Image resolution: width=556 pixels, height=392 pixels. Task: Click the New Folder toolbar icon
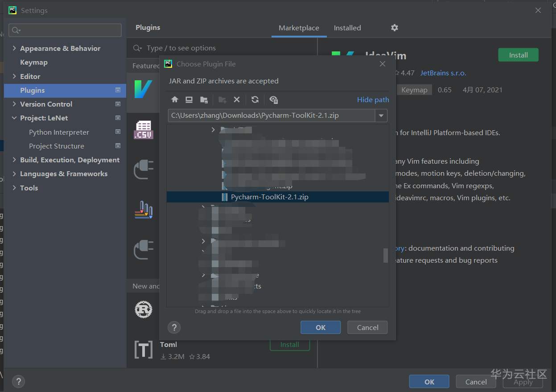(222, 99)
